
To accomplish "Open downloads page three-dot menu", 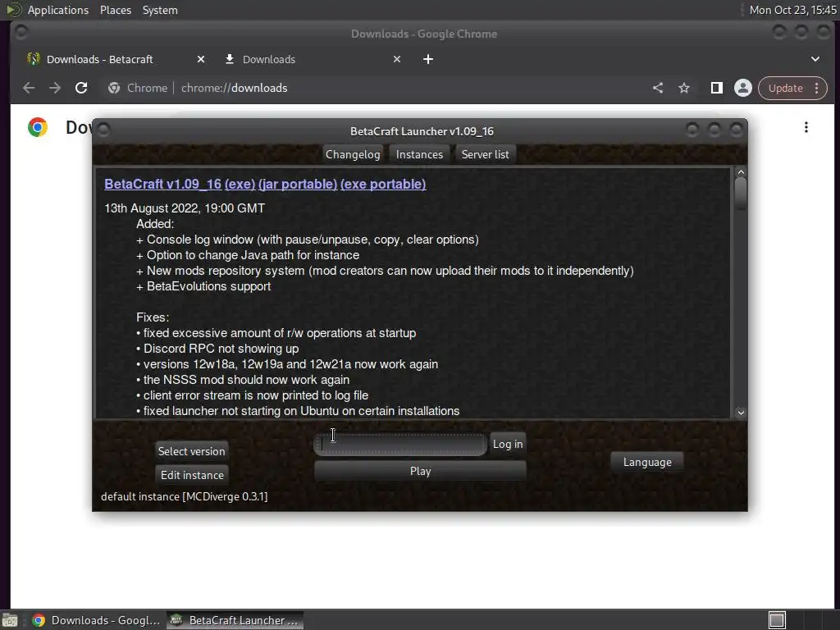I will click(806, 127).
